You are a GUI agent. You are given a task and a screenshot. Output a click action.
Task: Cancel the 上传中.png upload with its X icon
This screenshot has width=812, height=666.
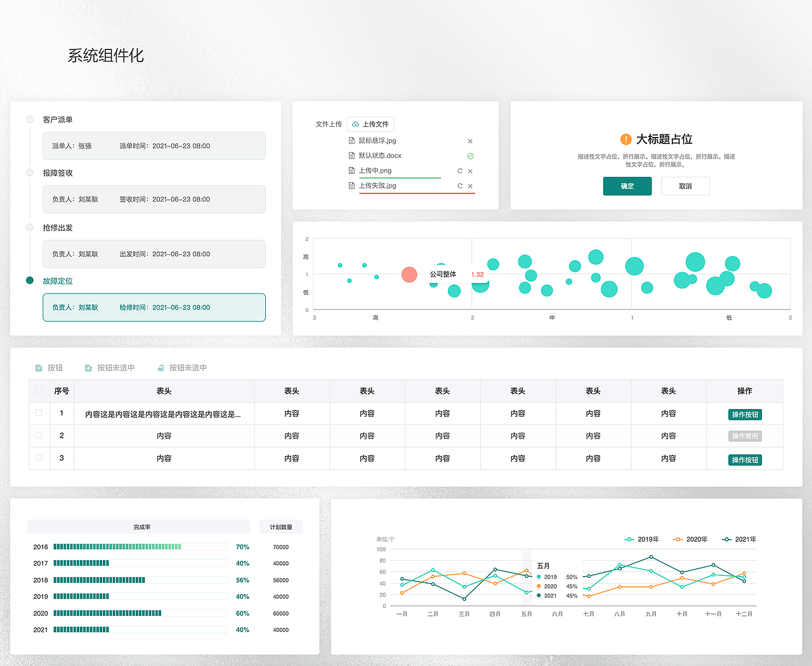(470, 171)
